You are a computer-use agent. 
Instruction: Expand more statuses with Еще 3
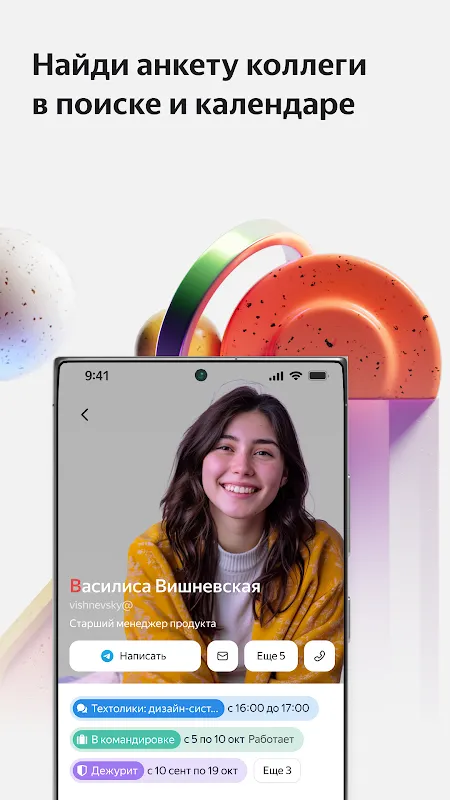[277, 770]
